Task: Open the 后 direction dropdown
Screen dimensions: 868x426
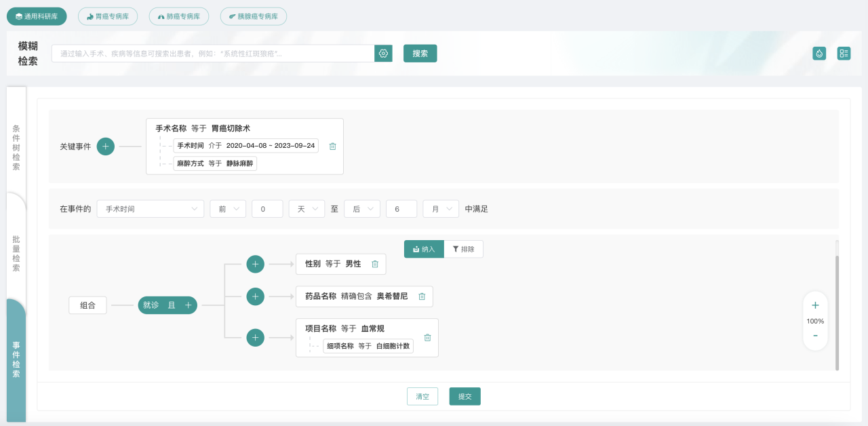Action: 362,209
